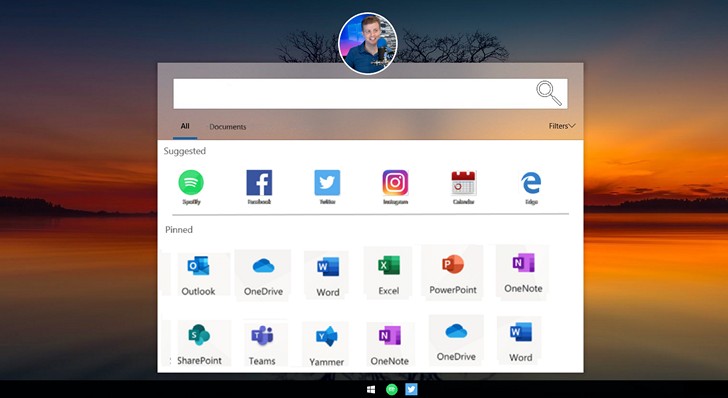Open OneNote tile next to PowerPoint

(x=522, y=272)
